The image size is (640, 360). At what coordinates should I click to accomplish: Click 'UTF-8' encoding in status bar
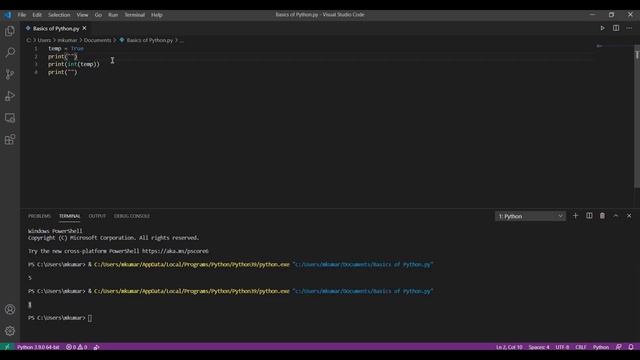coord(562,347)
